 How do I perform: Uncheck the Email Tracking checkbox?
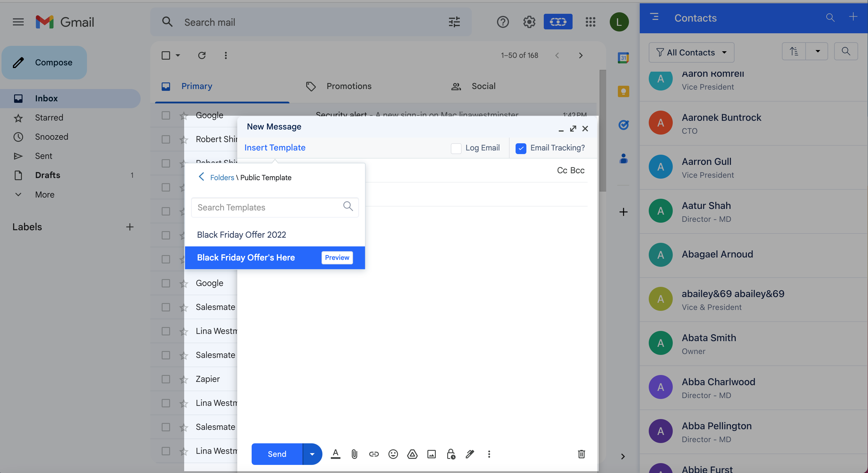(521, 148)
